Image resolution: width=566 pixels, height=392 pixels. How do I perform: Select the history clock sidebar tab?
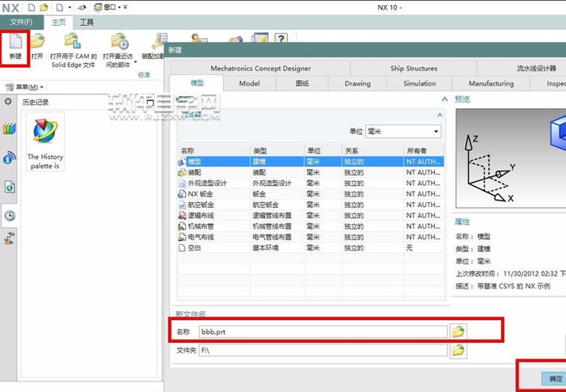(x=10, y=216)
